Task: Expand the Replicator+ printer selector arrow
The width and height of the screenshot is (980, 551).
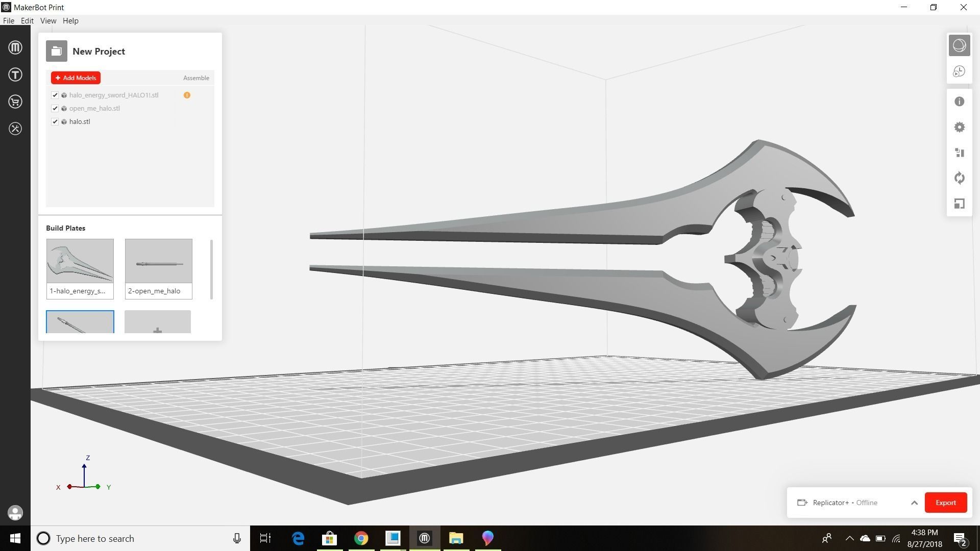Action: coord(914,503)
